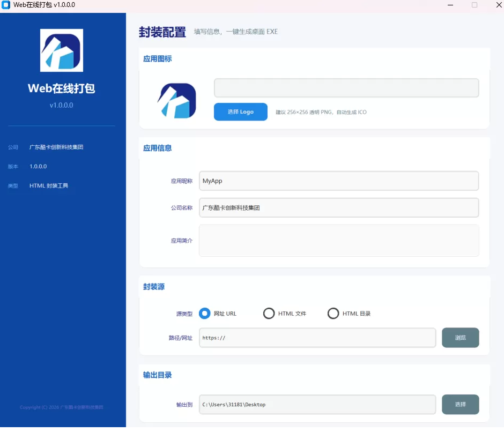Click the 应用昵称 field containing MyApp
This screenshot has height=432, width=504.
pyautogui.click(x=339, y=181)
